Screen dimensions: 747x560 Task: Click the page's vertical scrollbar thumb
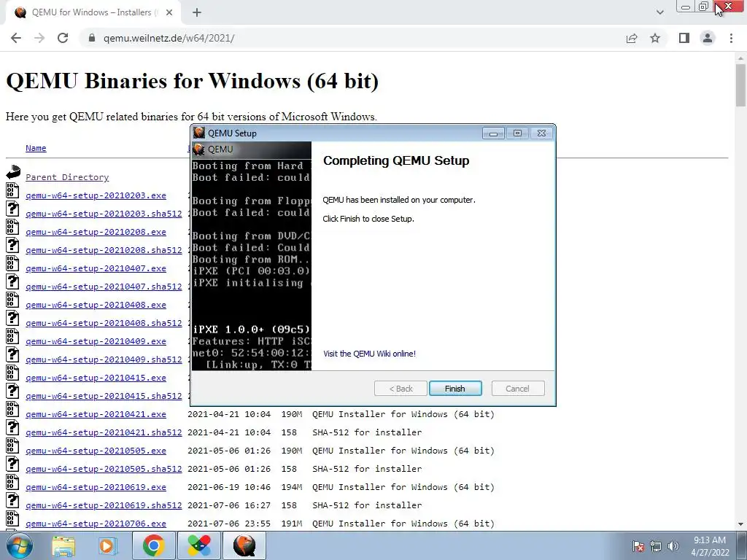740,85
